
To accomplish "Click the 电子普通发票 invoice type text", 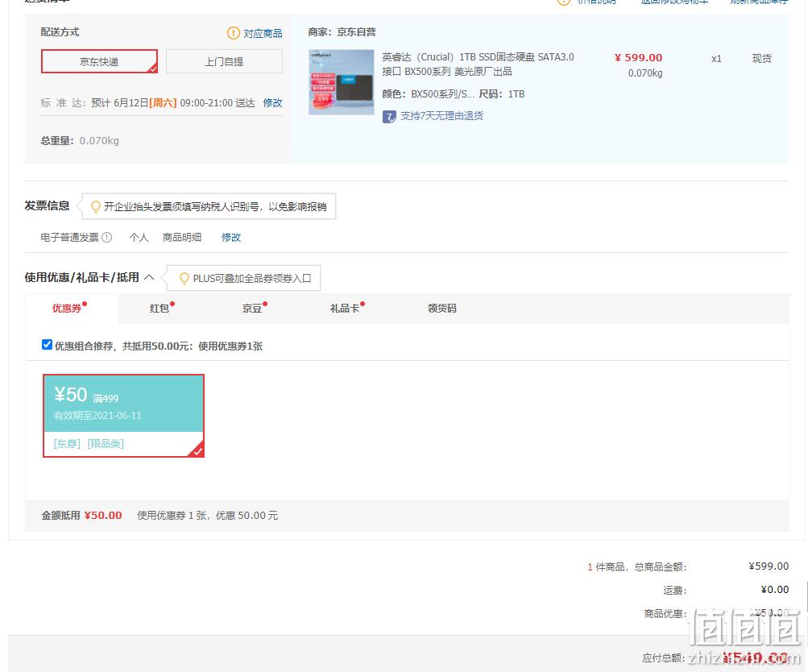I will point(69,238).
